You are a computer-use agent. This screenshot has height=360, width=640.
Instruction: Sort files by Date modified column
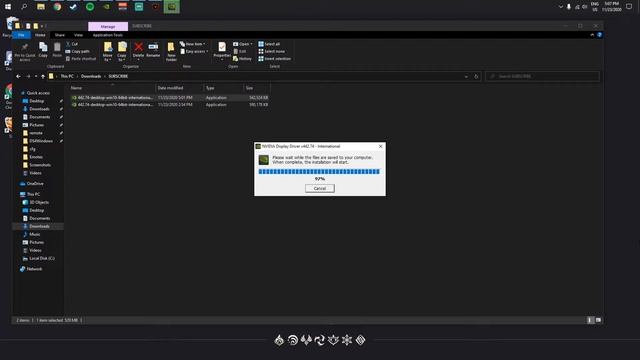coord(179,88)
